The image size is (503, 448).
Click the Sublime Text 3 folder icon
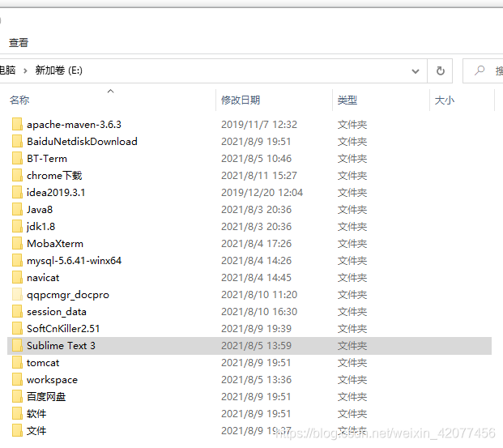pos(17,345)
